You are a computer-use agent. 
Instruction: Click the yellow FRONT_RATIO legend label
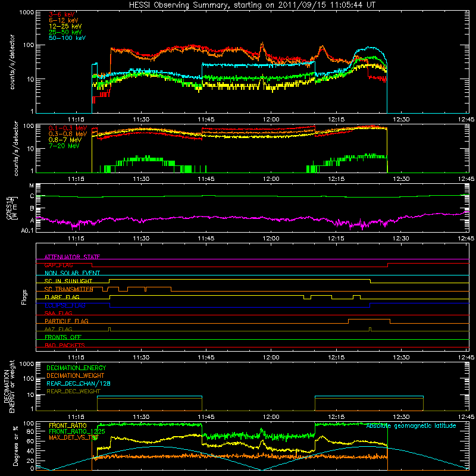click(68, 425)
